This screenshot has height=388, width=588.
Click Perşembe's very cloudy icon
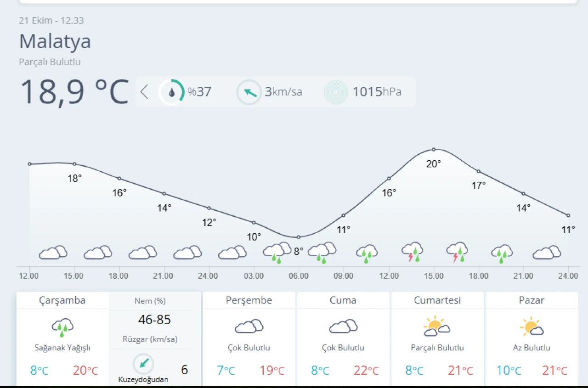[x=249, y=326]
